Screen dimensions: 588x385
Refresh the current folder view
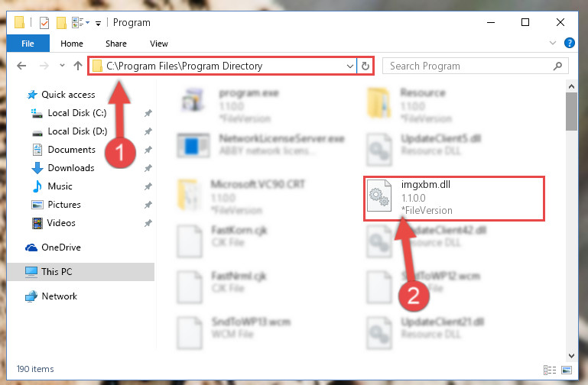(365, 66)
